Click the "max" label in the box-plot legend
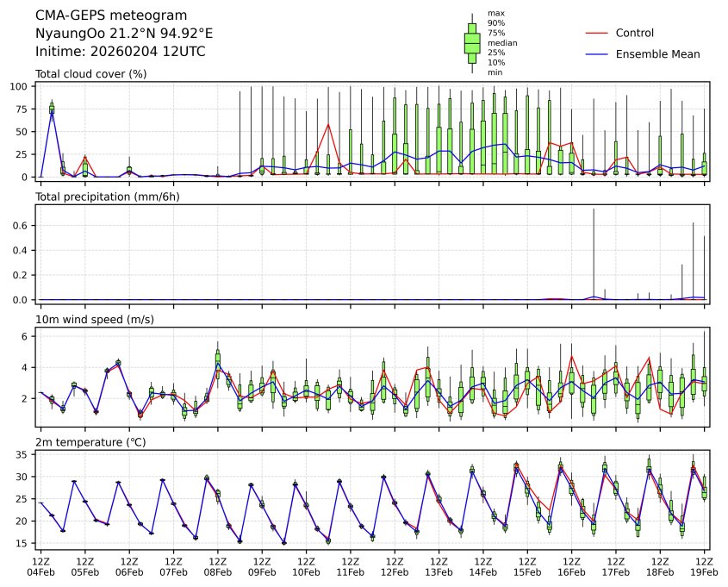The width and height of the screenshot is (728, 587). tap(495, 13)
